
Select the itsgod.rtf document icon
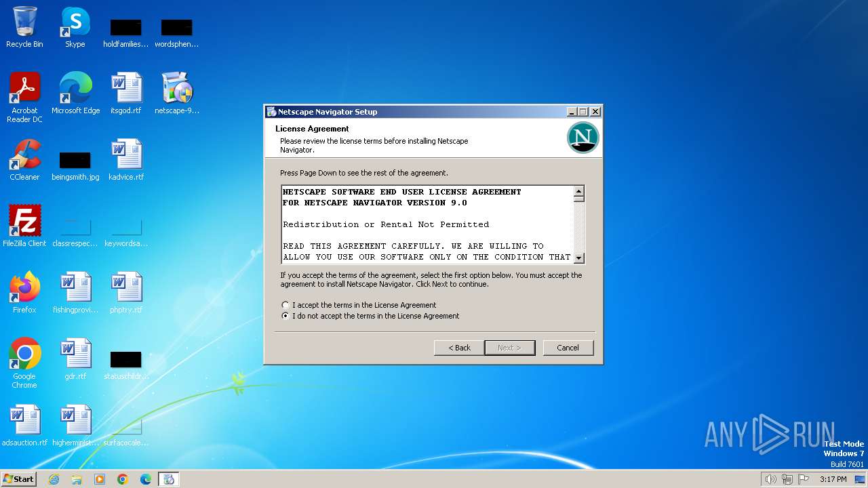coord(126,93)
